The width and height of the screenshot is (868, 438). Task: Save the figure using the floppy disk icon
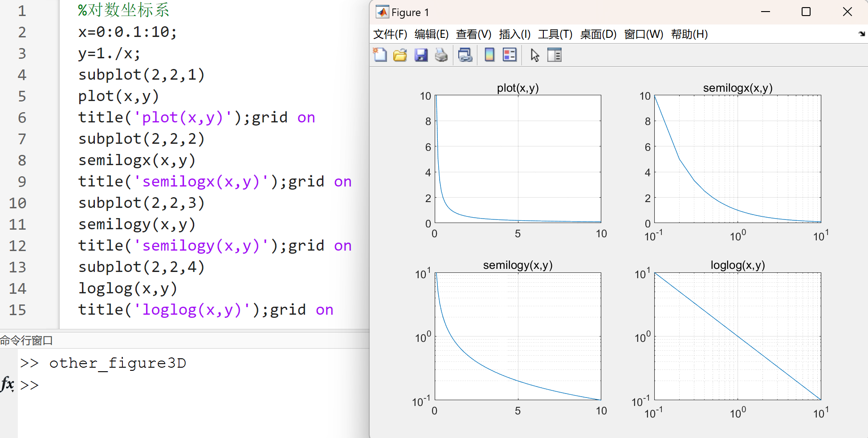[421, 55]
